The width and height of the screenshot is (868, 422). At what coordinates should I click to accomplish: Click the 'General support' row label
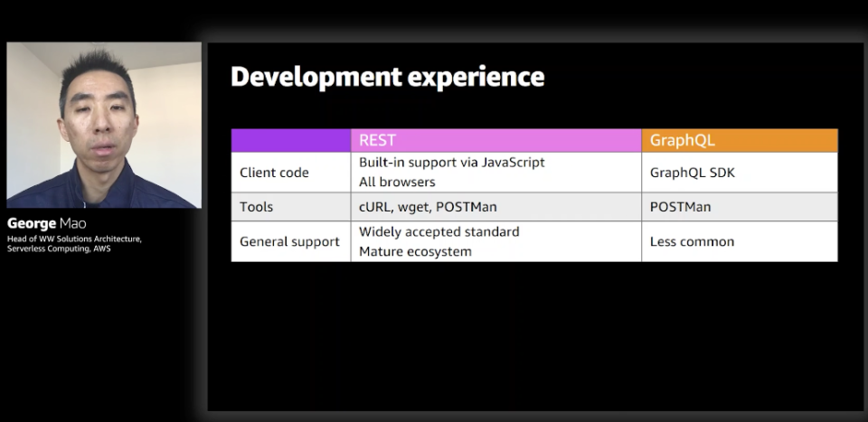coord(290,241)
